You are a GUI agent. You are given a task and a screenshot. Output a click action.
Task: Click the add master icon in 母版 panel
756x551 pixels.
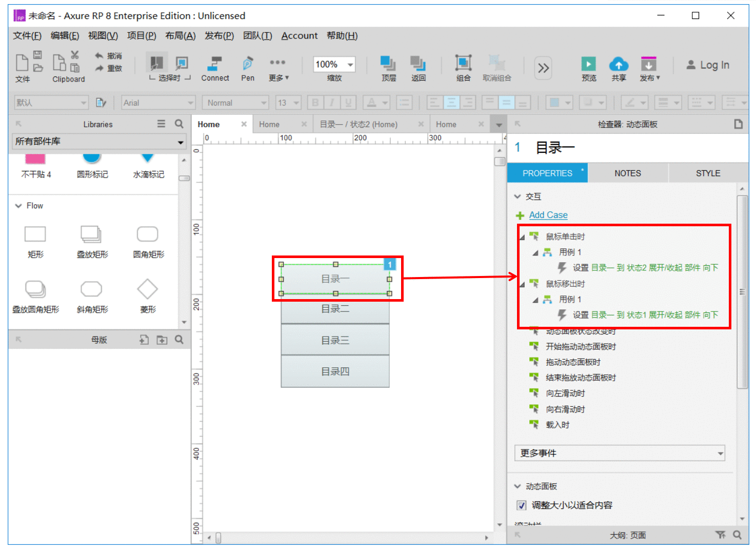(144, 340)
